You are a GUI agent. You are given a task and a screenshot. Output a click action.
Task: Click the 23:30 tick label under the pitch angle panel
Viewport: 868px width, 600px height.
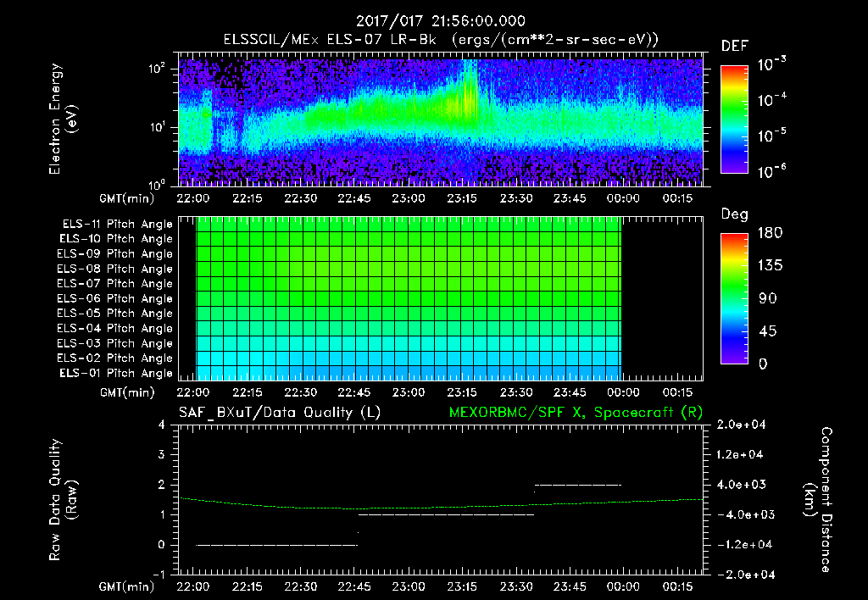coord(516,392)
